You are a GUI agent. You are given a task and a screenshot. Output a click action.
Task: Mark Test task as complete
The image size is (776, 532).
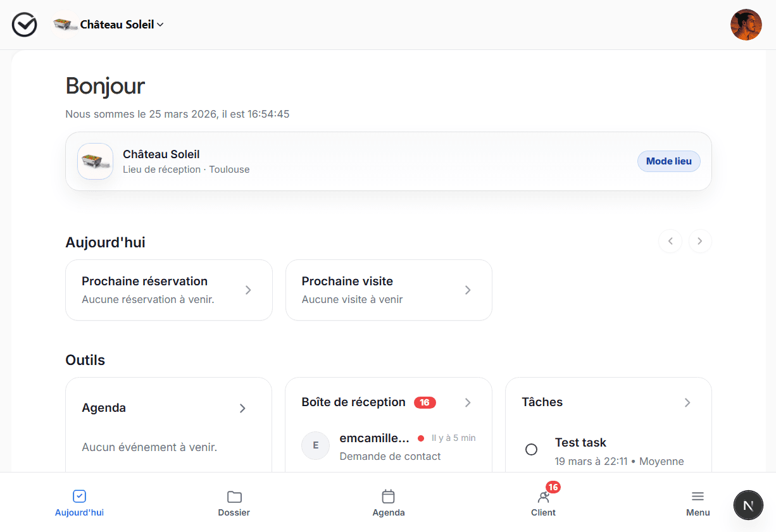[532, 449]
